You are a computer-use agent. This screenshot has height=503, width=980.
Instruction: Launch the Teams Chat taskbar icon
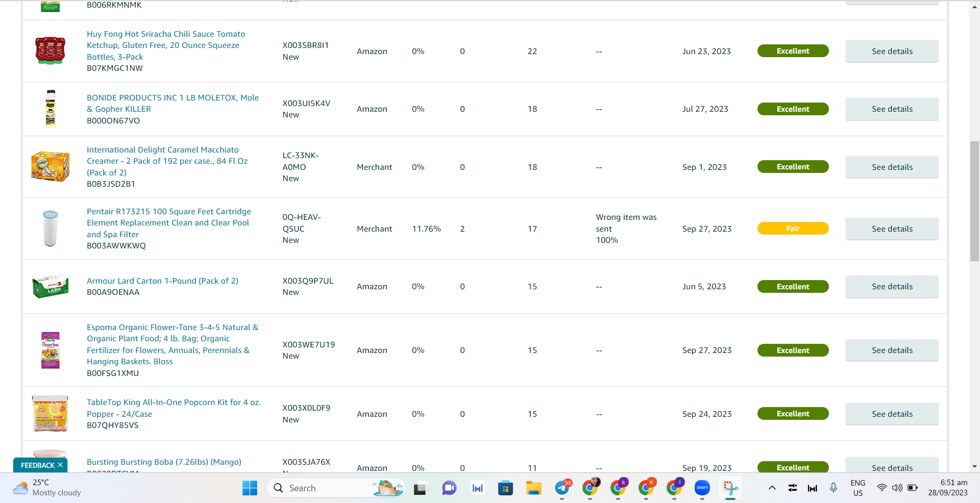tap(449, 488)
